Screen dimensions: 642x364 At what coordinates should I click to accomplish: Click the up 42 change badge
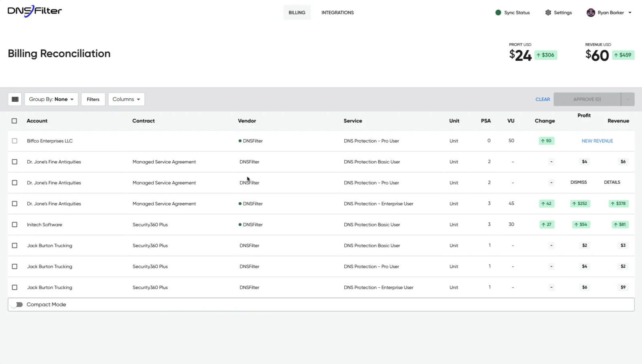(547, 203)
